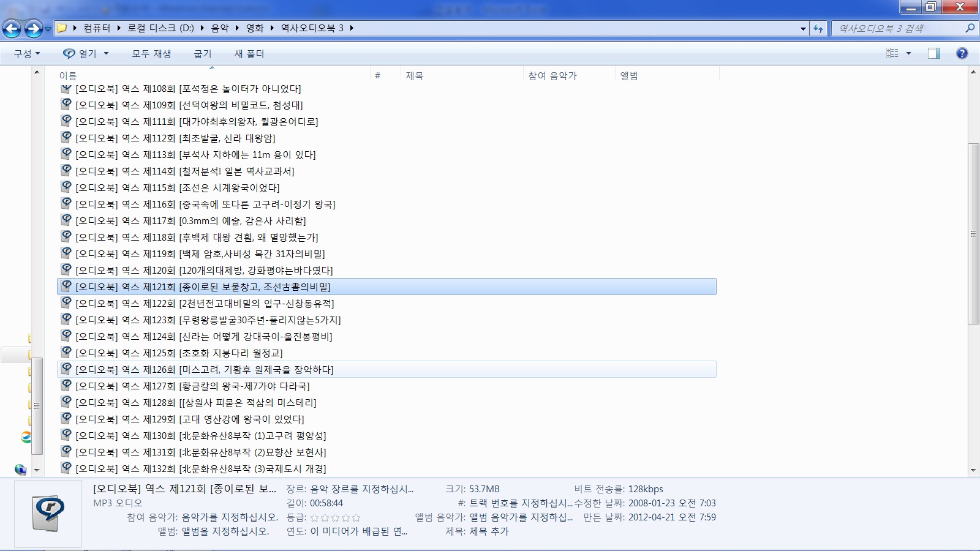Open the view options dropdown arrow
Viewport: 980px width, 551px height.
click(x=908, y=54)
